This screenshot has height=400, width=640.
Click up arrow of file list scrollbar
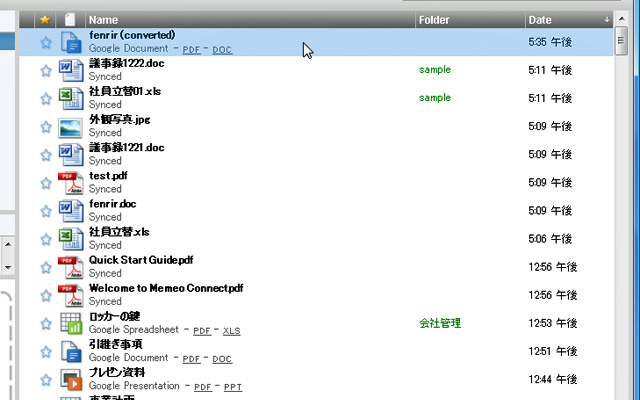[x=621, y=19]
